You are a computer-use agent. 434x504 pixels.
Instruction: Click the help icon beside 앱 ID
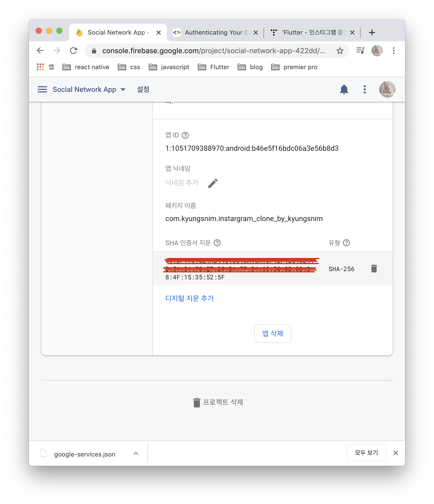coord(185,135)
